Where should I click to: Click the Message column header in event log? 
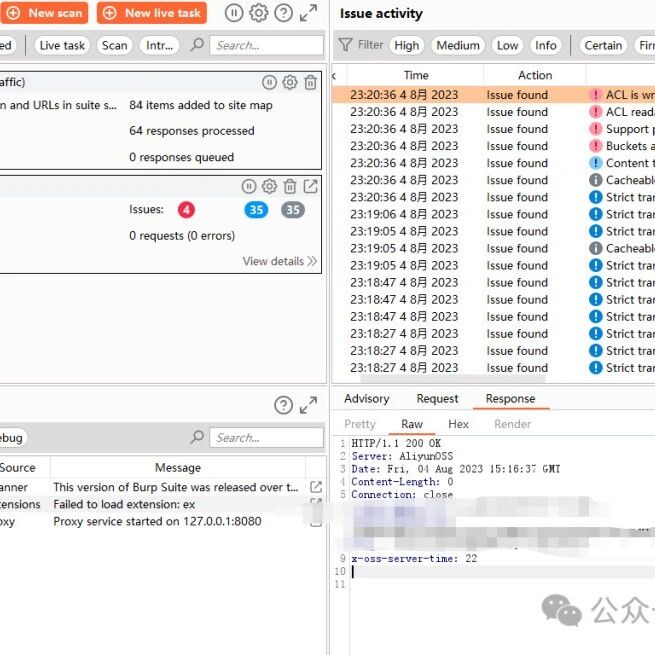coord(178,467)
